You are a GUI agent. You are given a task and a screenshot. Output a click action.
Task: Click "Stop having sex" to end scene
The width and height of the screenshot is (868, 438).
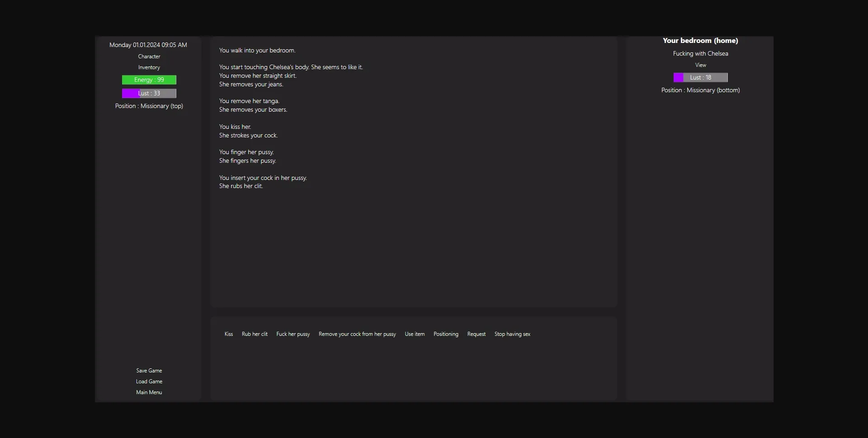[512, 334]
